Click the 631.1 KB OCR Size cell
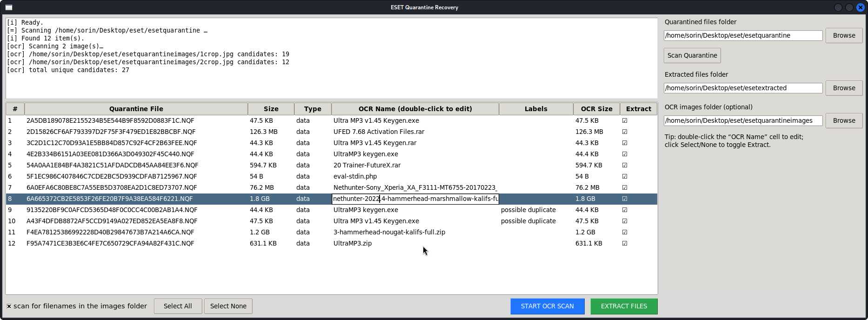Viewport: 868px width, 320px height. click(589, 243)
